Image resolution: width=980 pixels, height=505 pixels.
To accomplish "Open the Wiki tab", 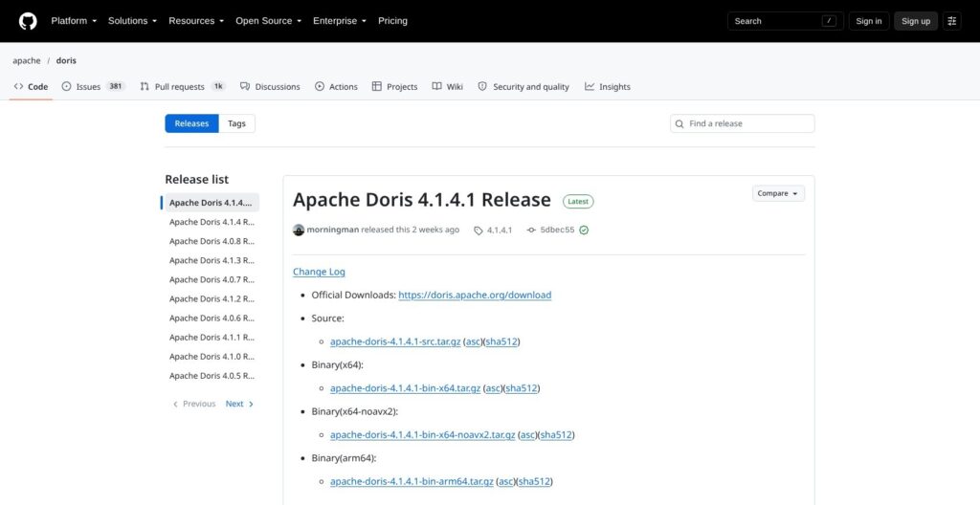I will click(448, 87).
